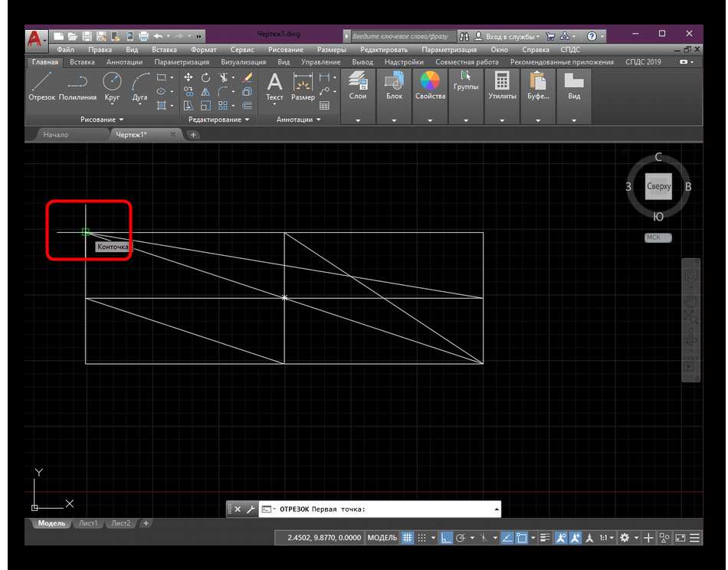Open the Формат menu
The width and height of the screenshot is (728, 570).
point(204,49)
